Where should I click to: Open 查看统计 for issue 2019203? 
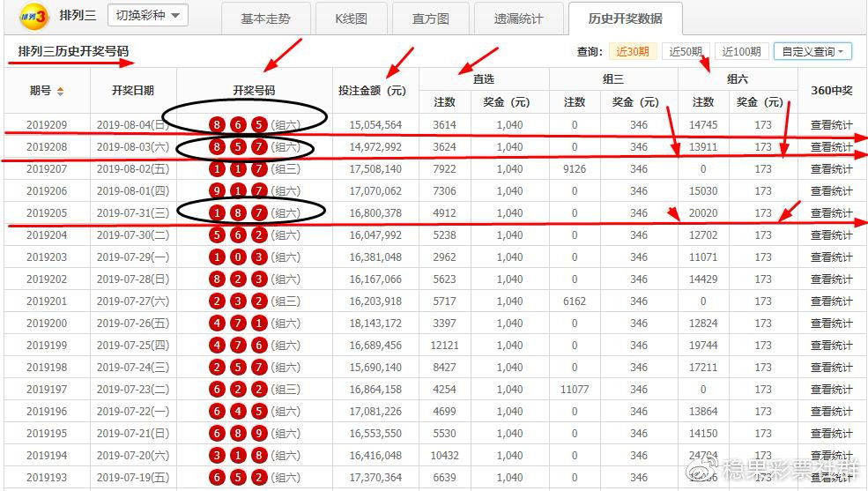(832, 257)
